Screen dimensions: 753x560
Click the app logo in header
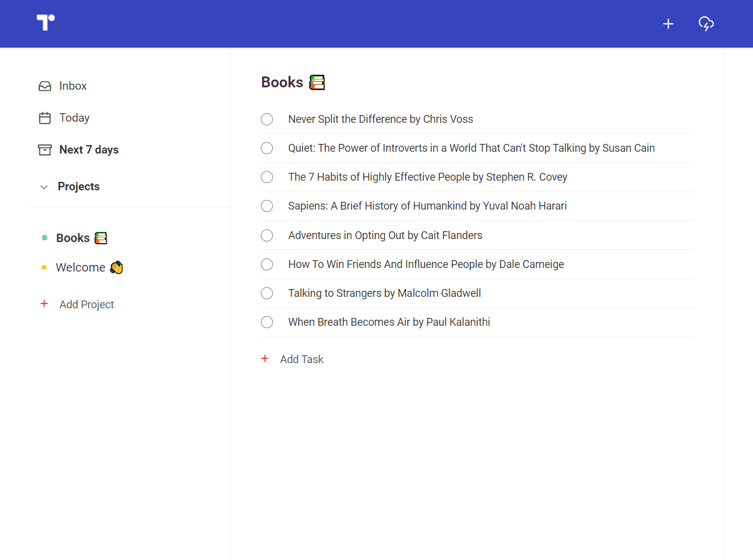click(x=46, y=22)
